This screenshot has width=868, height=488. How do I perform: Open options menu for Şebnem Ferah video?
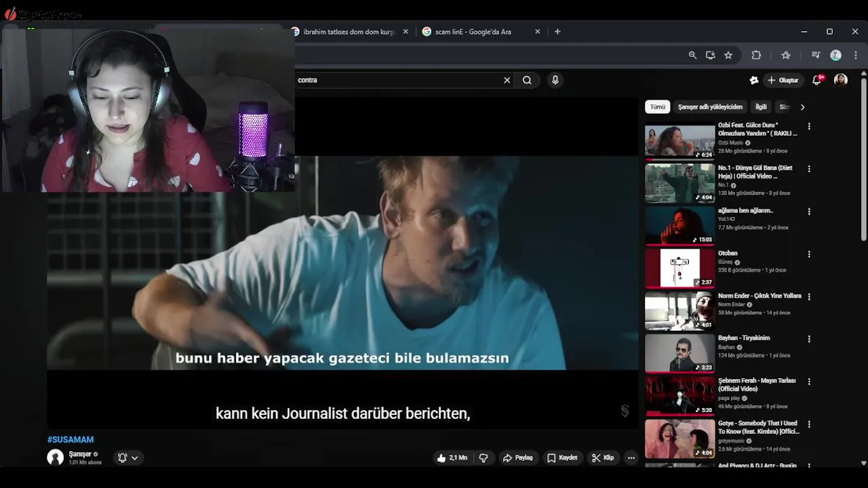[809, 382]
